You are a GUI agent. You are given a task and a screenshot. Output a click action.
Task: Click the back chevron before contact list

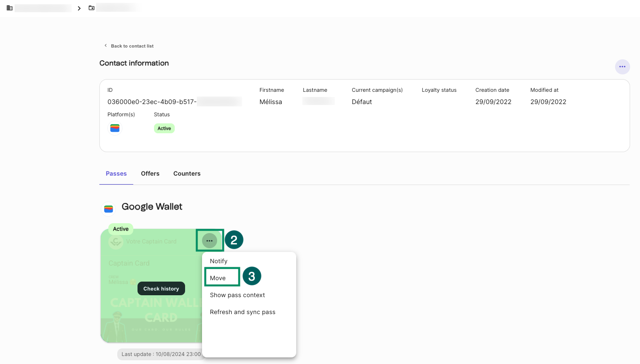[105, 46]
